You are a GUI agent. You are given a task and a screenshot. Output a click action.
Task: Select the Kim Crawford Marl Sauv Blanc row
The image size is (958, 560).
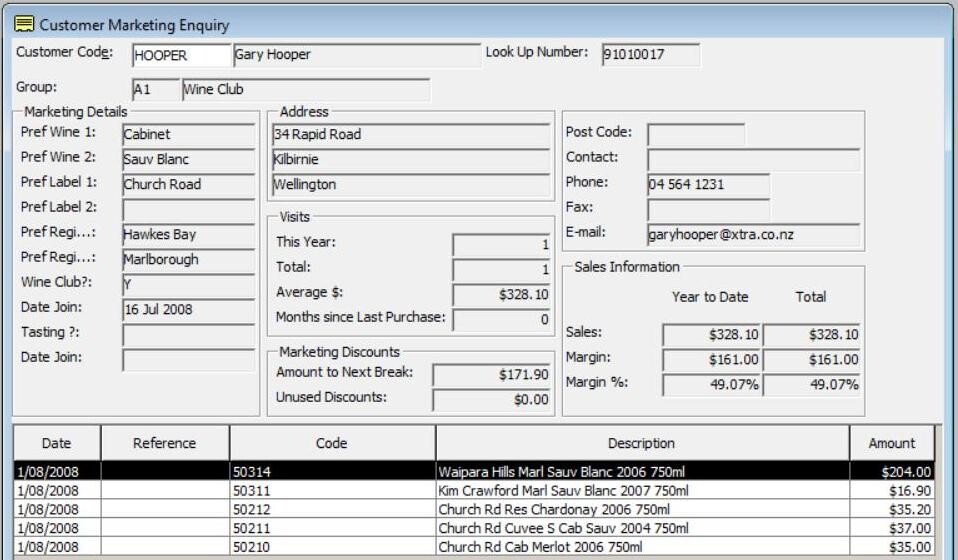pos(474,490)
